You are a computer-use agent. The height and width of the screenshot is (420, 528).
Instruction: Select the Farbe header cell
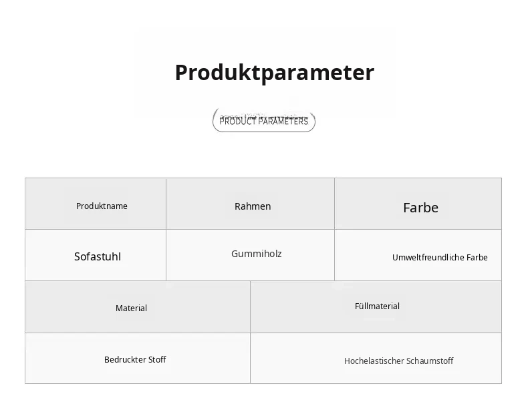point(418,204)
